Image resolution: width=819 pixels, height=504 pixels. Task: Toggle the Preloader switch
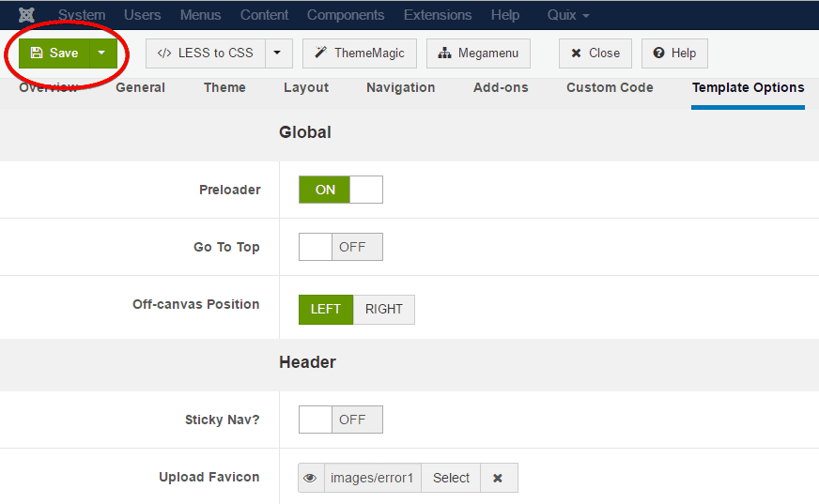click(x=340, y=190)
